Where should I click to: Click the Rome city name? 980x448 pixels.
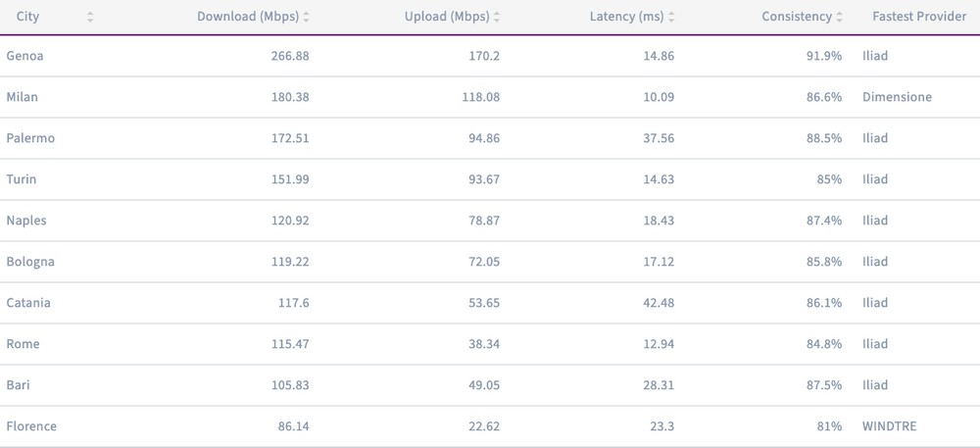click(23, 344)
